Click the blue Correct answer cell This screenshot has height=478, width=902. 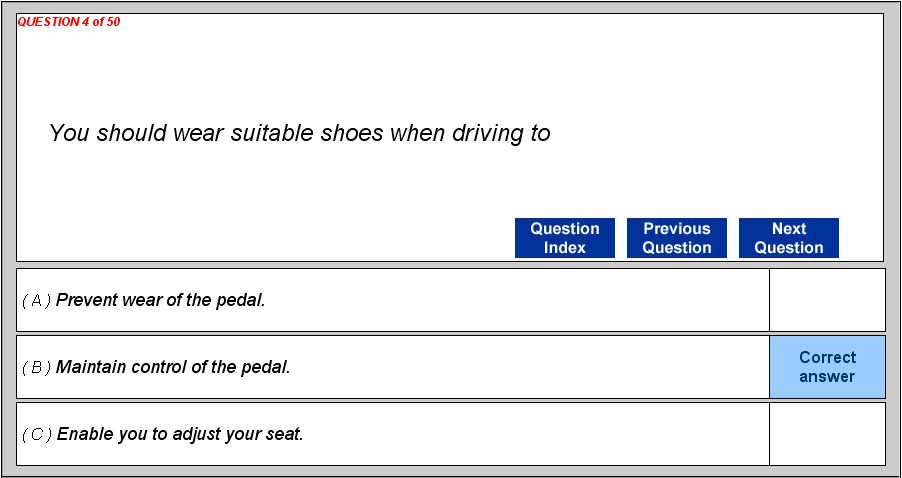827,367
